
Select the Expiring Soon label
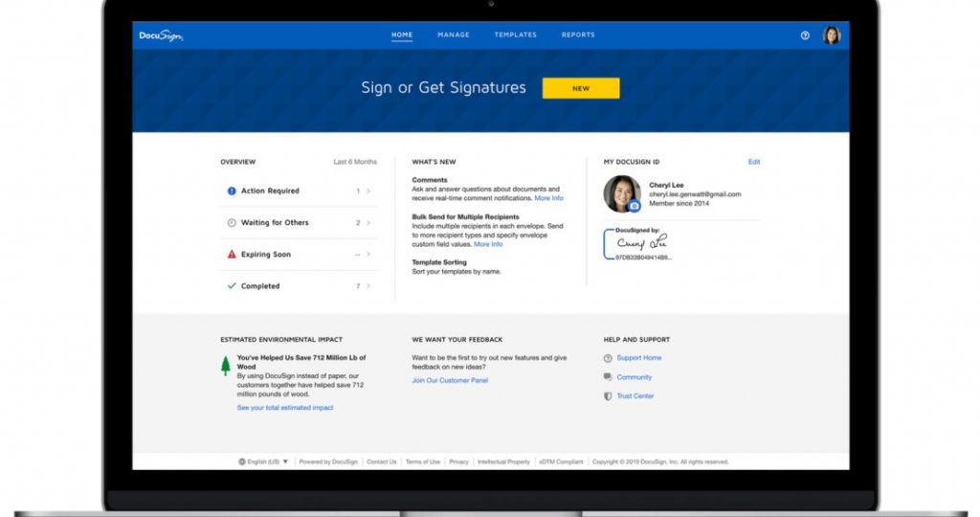coord(266,255)
